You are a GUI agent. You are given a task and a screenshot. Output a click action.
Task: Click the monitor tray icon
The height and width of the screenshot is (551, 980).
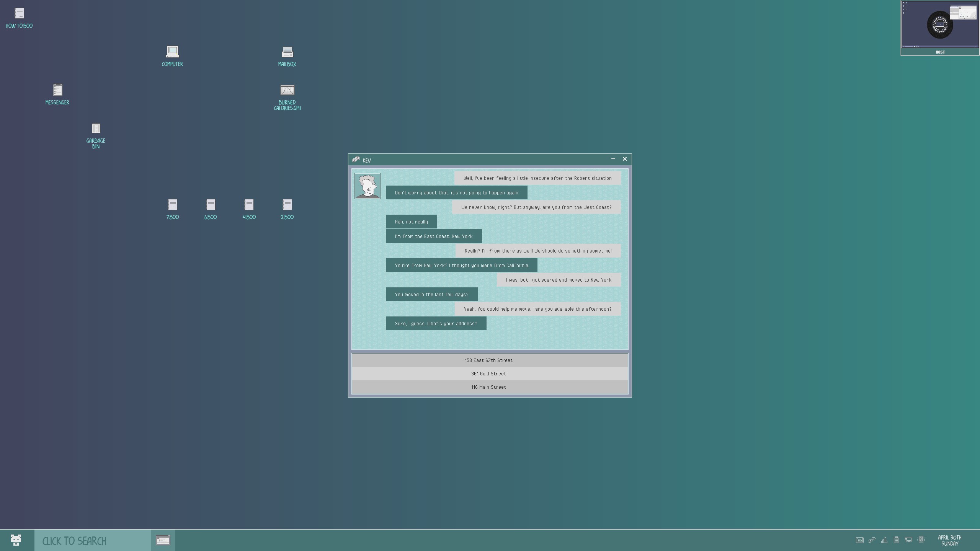click(908, 540)
